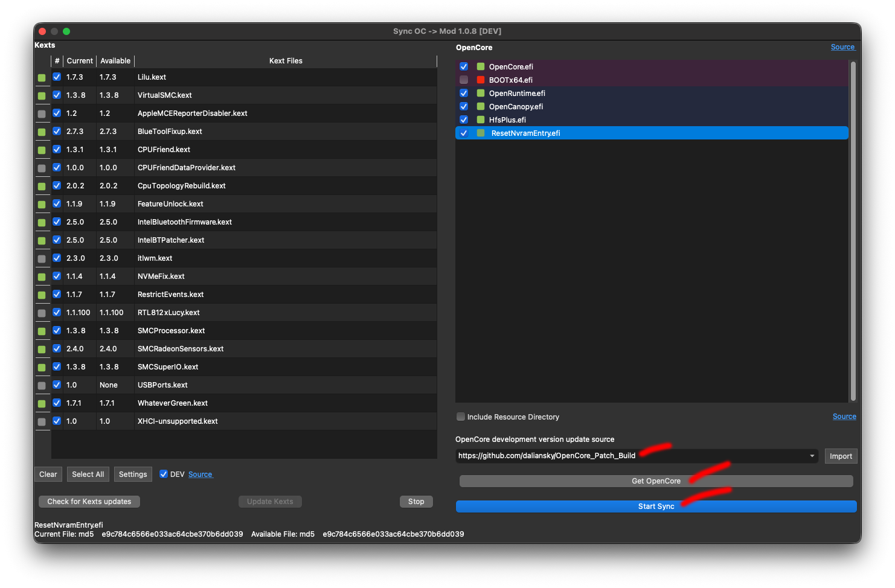Open the Source link beside Include Resource Directory
Screen dimensions: 895x588
click(x=844, y=417)
